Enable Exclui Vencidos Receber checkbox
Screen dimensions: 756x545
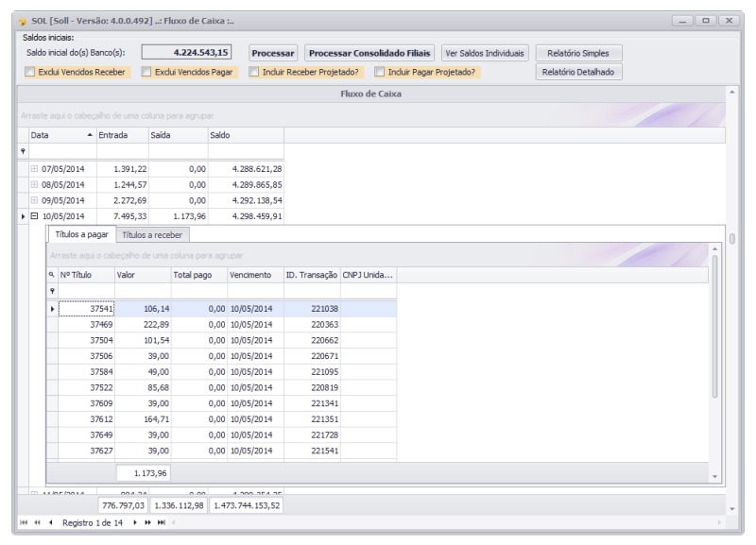30,72
